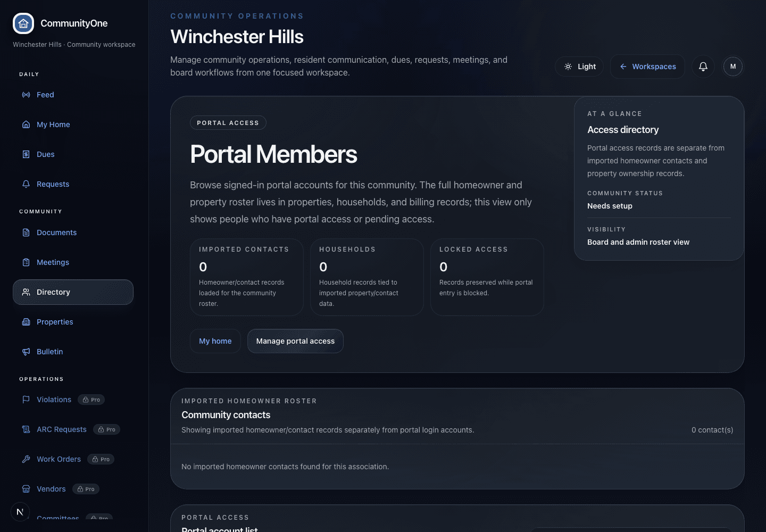Viewport: 766px width, 532px height.
Task: Click the My Home house icon
Action: tap(26, 124)
